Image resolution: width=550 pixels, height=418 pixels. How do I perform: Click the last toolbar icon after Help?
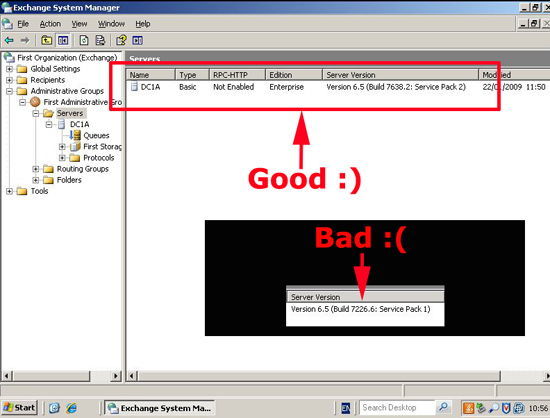pyautogui.click(x=138, y=40)
